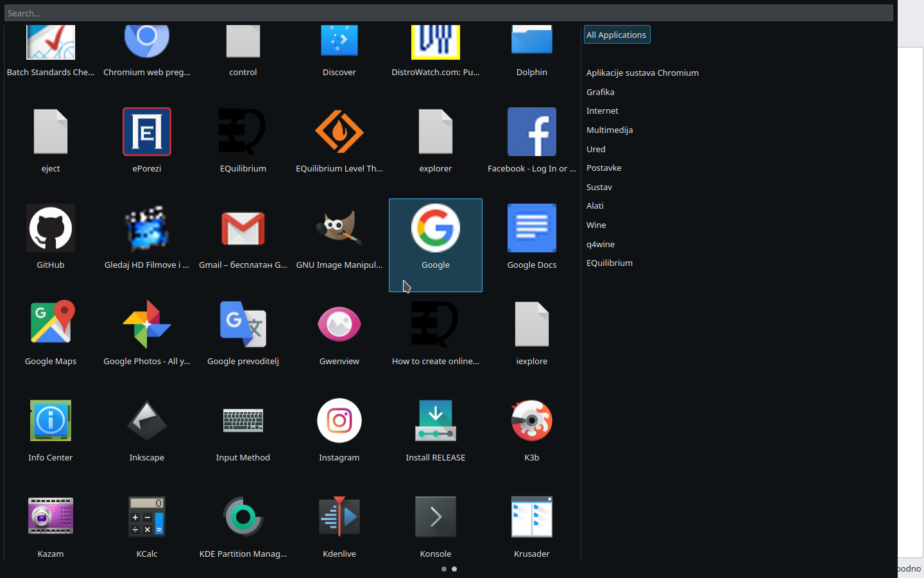
Task: Open KDE Partition Manager
Action: (243, 517)
